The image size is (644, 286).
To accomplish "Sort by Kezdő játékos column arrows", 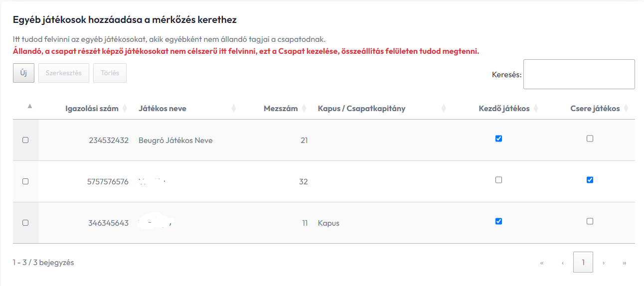I will tap(535, 109).
